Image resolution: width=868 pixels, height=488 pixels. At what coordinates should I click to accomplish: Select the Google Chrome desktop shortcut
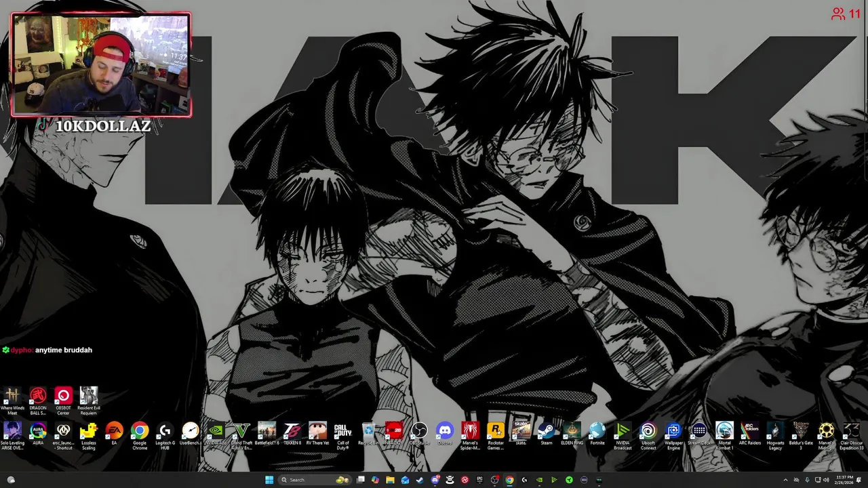point(140,436)
